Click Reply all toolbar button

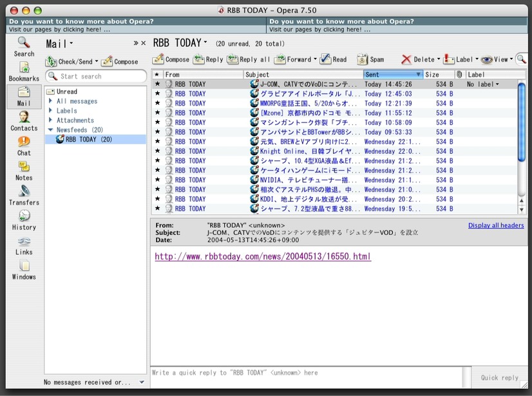click(248, 59)
